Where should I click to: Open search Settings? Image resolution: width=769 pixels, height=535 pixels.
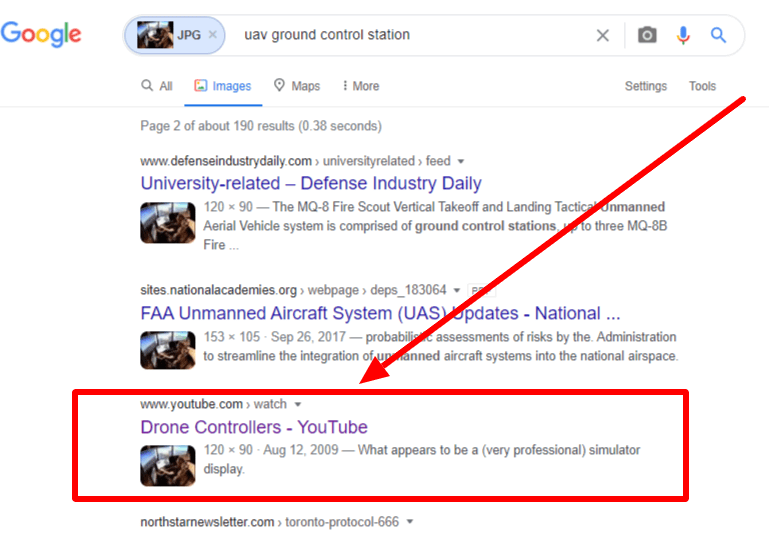645,86
